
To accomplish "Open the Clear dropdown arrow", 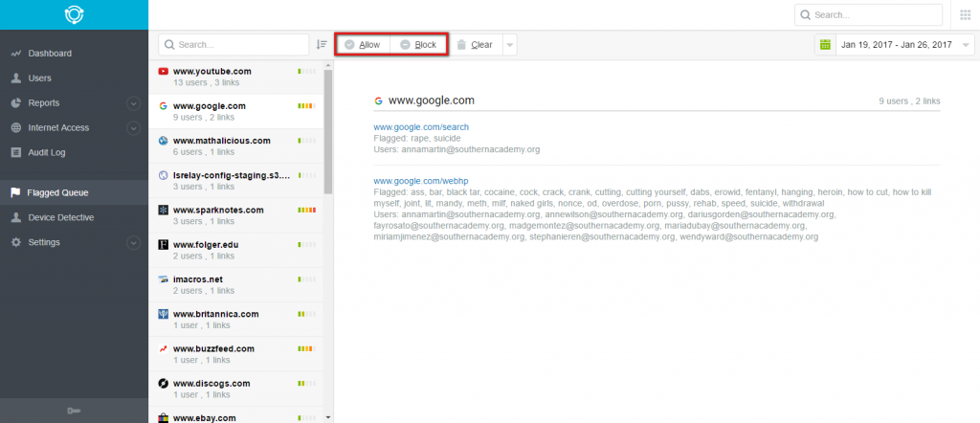I will (x=509, y=45).
